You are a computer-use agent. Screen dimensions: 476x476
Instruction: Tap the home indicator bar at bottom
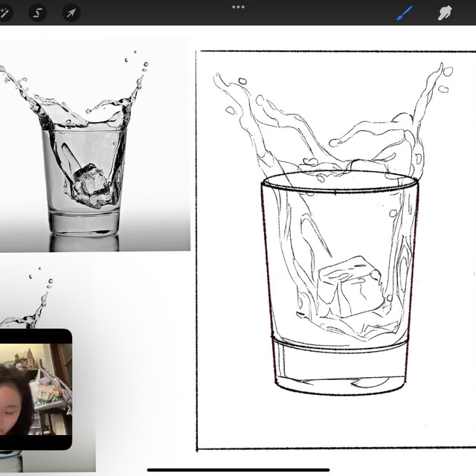click(238, 469)
